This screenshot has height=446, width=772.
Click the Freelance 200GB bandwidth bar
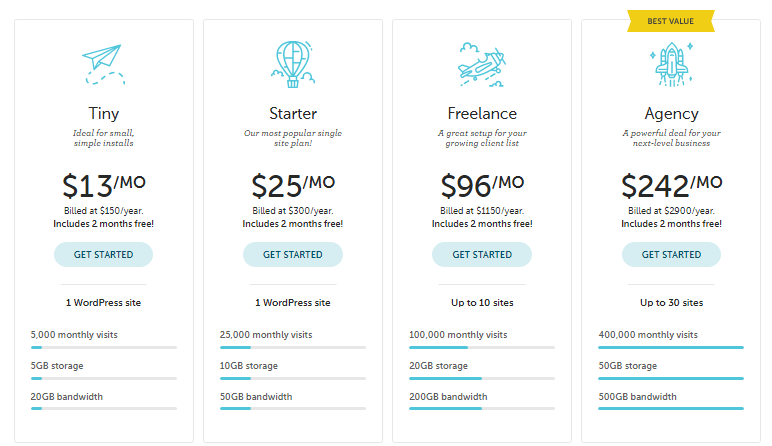coord(482,409)
